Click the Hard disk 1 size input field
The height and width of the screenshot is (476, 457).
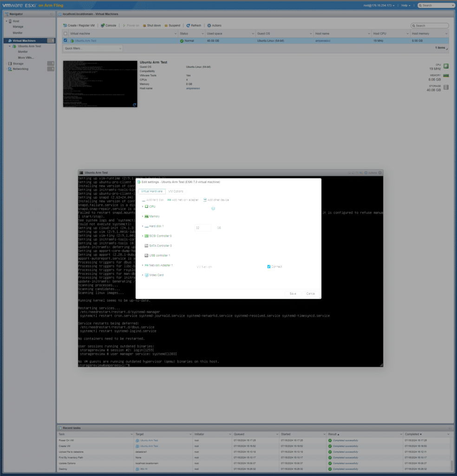[x=203, y=228]
